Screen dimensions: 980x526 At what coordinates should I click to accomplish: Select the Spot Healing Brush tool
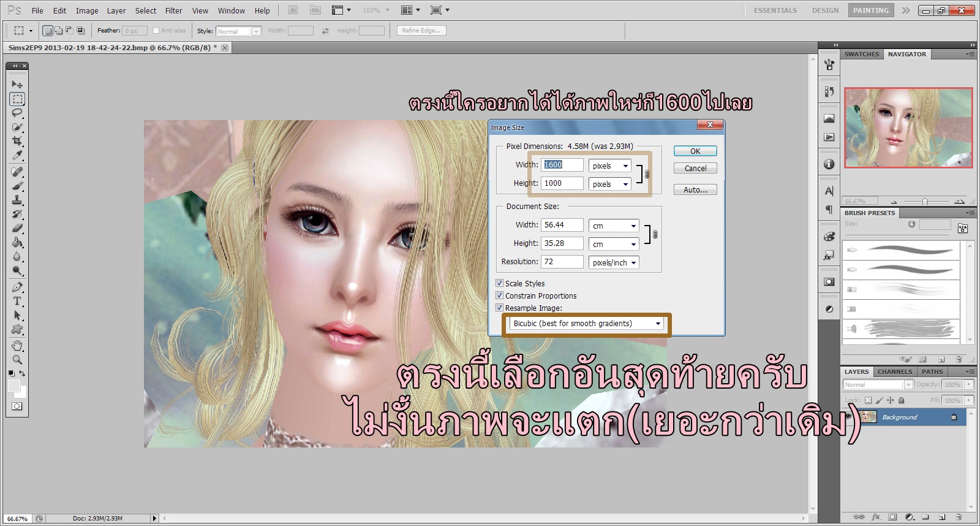coord(17,172)
